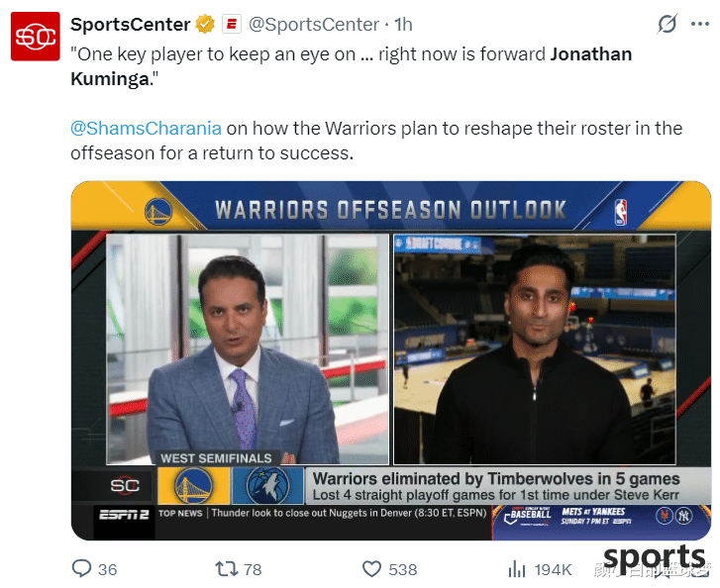Click the gold verified checkmark badge
720x588 pixels.
[x=205, y=24]
